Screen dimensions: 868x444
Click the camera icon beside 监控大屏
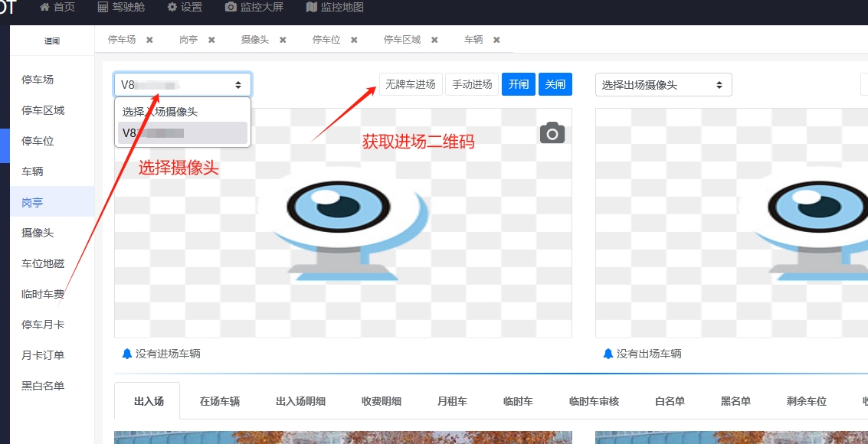click(231, 7)
